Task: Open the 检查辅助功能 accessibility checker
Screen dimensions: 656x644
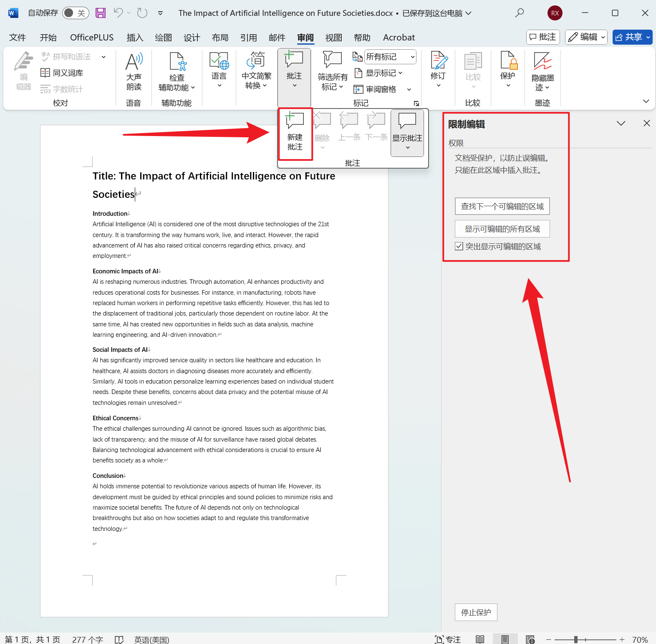Action: [x=177, y=63]
